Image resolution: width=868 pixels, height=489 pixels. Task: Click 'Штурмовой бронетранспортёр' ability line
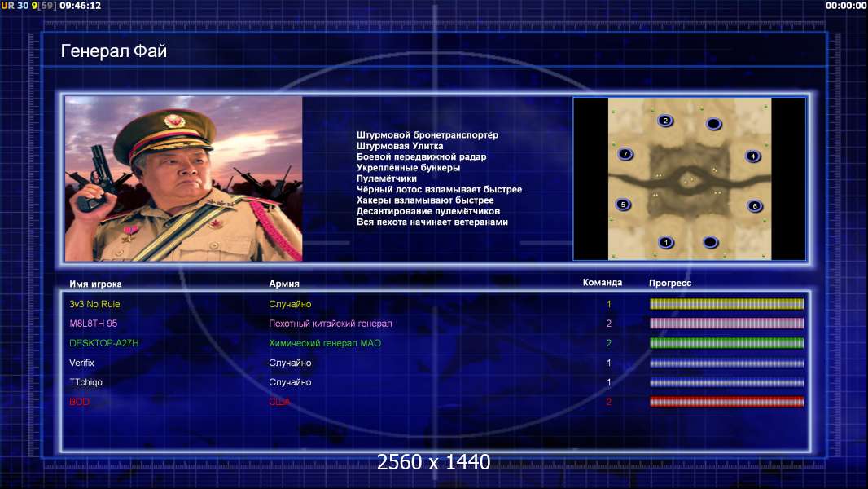pyautogui.click(x=427, y=135)
